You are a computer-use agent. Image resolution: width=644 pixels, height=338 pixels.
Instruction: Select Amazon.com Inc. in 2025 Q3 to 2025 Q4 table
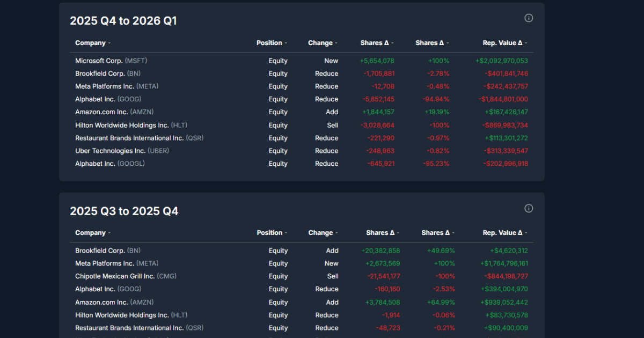(302, 302)
